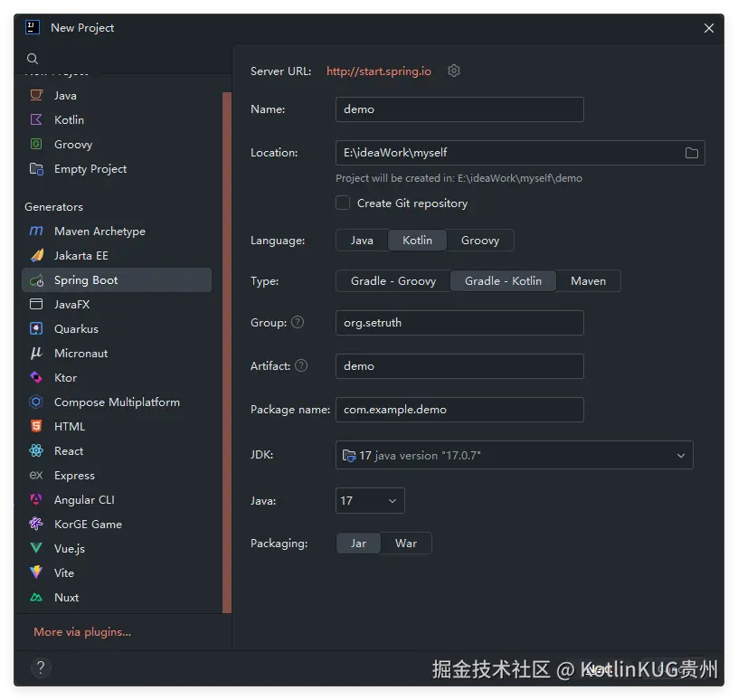Image resolution: width=738 pixels, height=700 pixels.
Task: Select Java as the language
Action: click(362, 240)
